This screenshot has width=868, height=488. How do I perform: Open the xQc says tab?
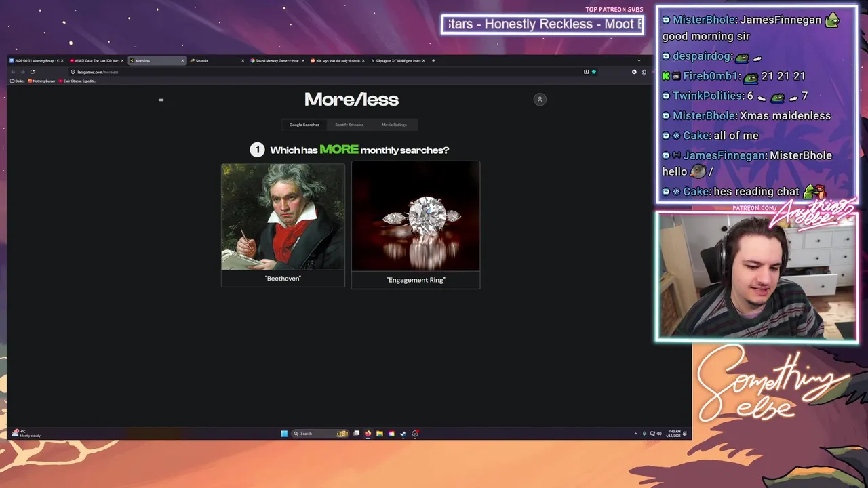(x=336, y=60)
